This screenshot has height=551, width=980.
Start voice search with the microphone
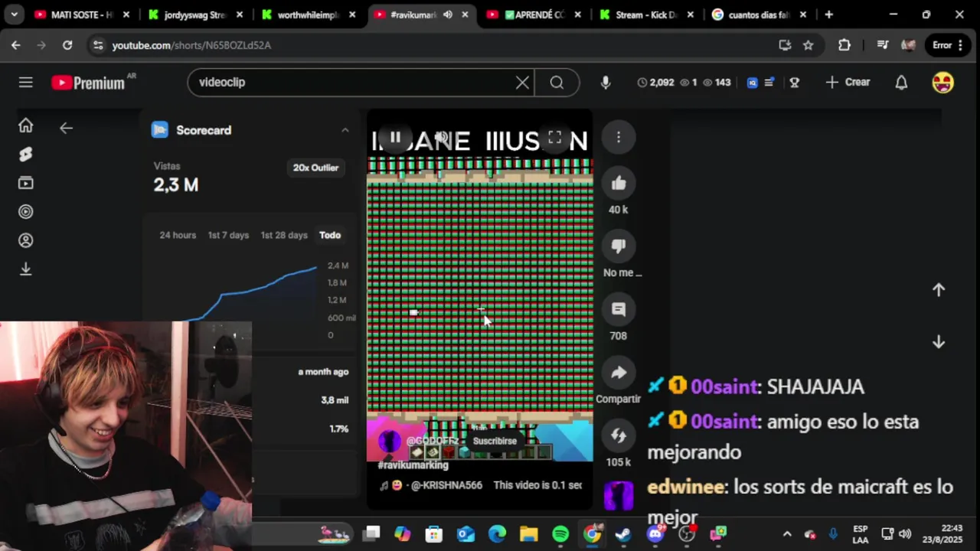tap(606, 83)
